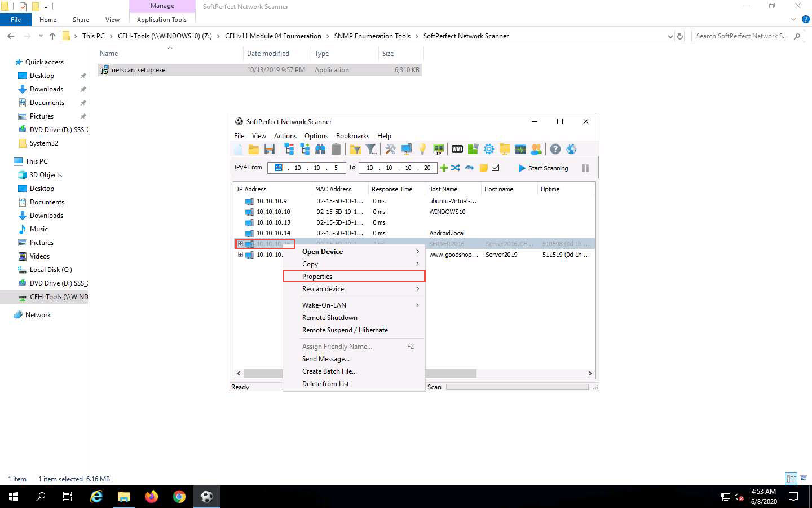Expand the Wake-On-LAN submenu arrow

417,305
